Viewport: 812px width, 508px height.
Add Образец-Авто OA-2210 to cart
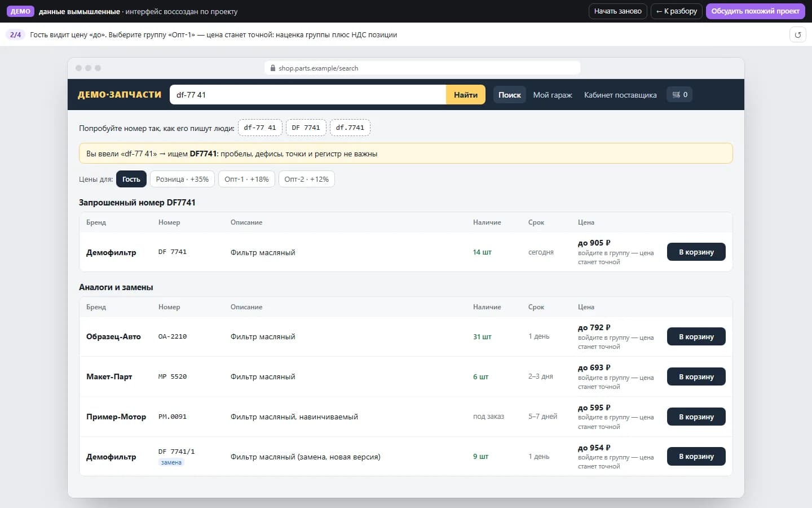pyautogui.click(x=696, y=337)
